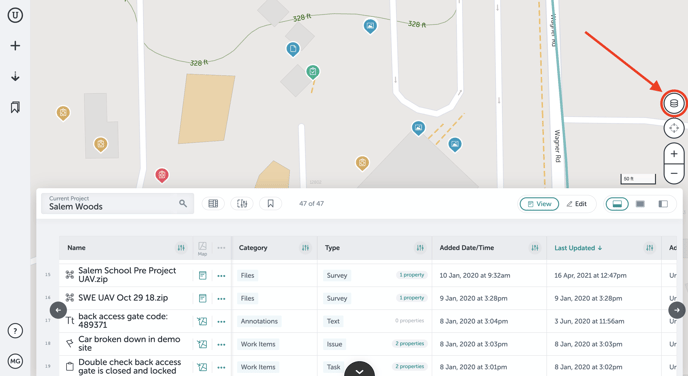Collapse the table panel with down chevron
Viewport: 688px width, 376px height.
(x=359, y=370)
